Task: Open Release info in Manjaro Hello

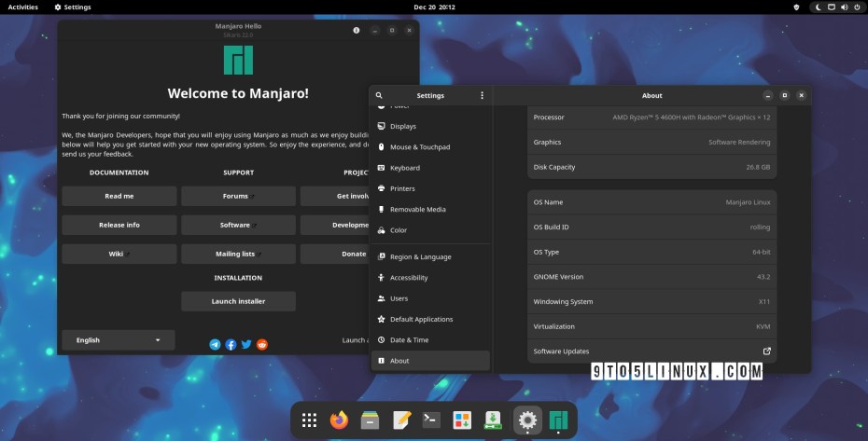Action: 119,226
